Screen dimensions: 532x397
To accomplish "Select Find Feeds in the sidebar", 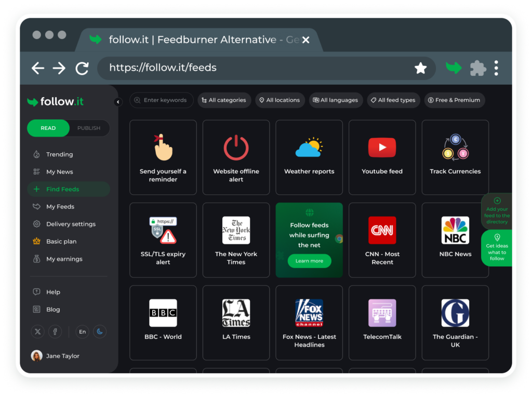I will pyautogui.click(x=68, y=189).
